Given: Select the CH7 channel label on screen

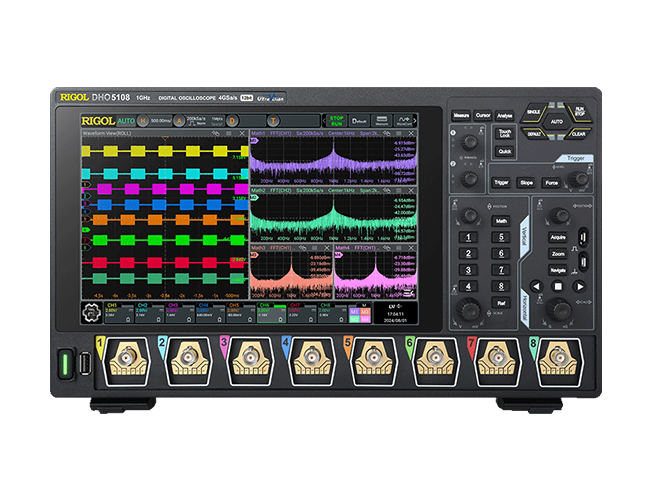Looking at the screenshot, I should 295,305.
